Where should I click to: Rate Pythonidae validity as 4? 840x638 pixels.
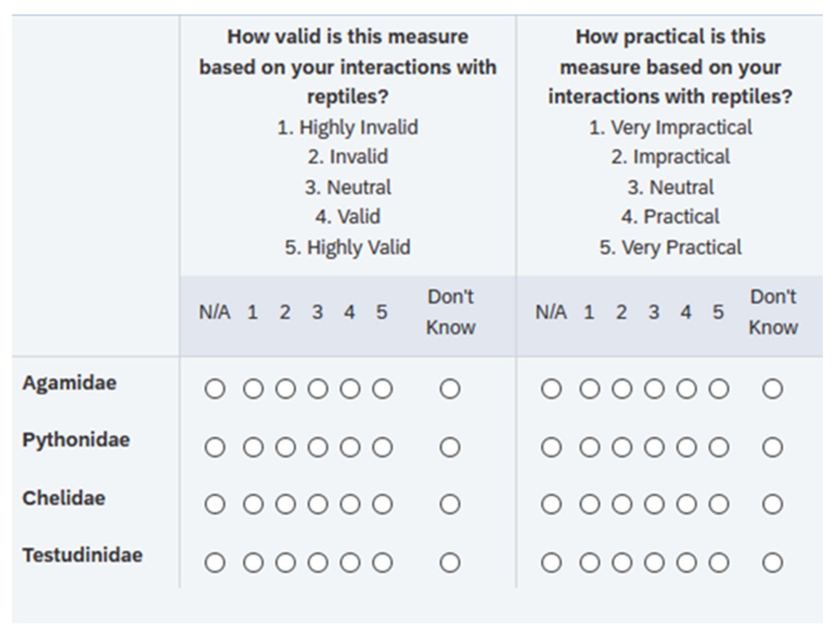350,447
